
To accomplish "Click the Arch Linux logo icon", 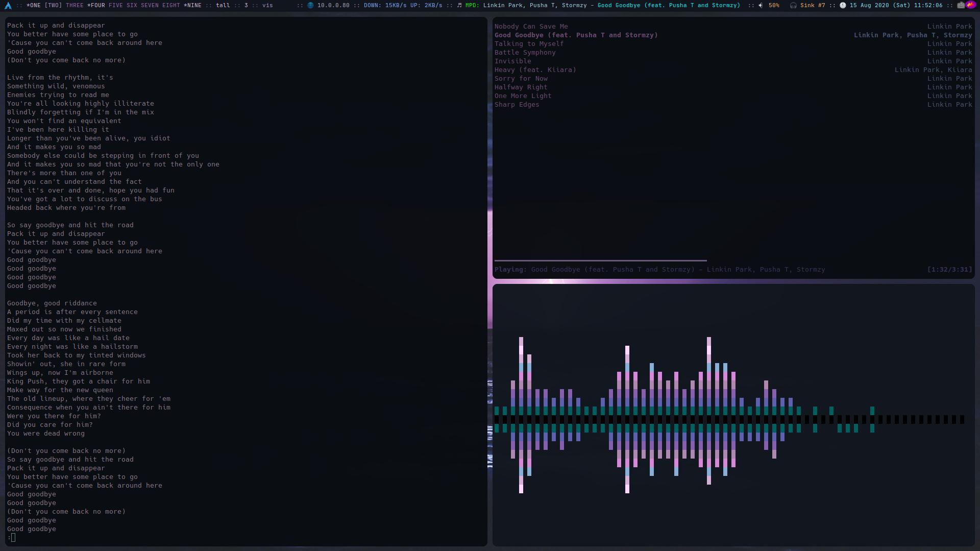I will click(8, 6).
